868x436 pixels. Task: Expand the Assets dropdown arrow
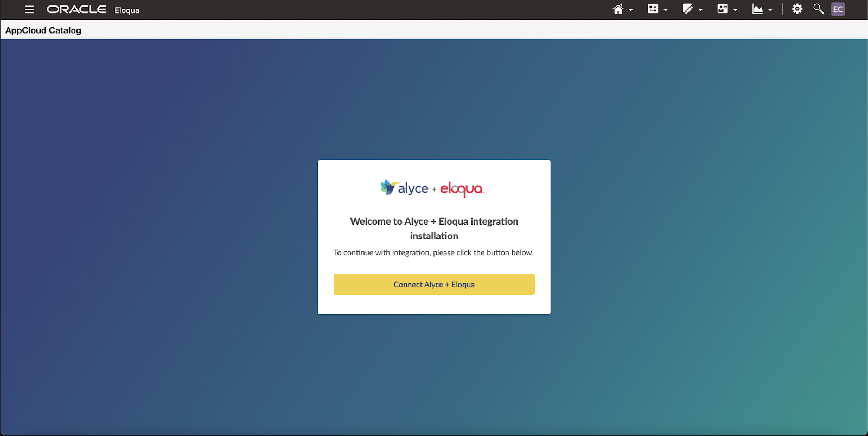pos(700,10)
